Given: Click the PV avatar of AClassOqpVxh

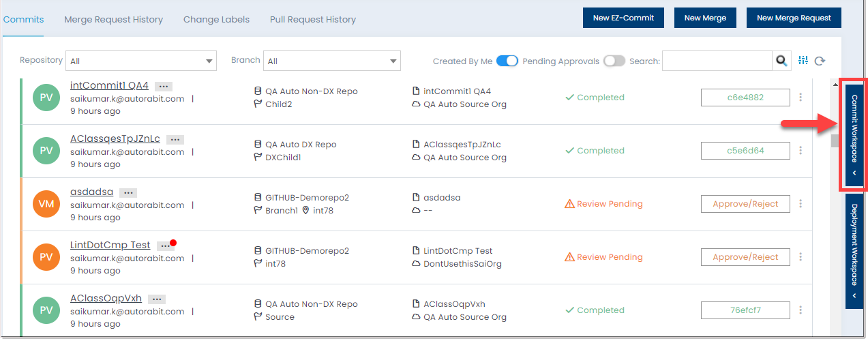Looking at the screenshot, I should coord(46,310).
